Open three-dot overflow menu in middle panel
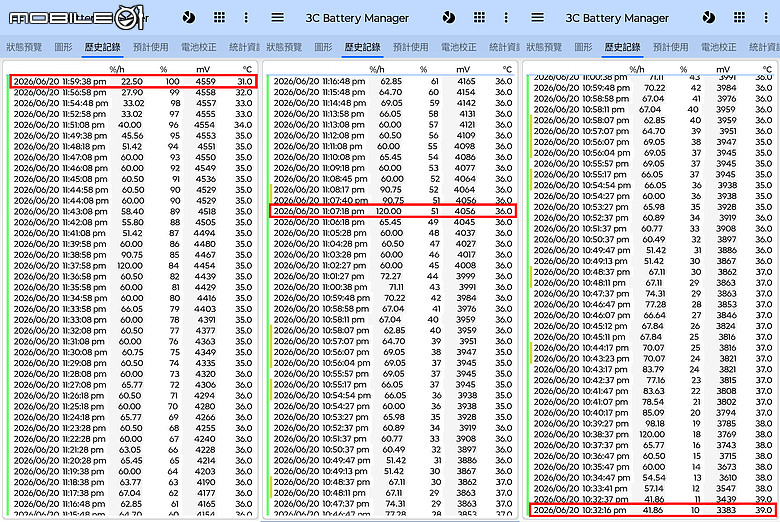This screenshot has height=522, width=780. tap(506, 18)
